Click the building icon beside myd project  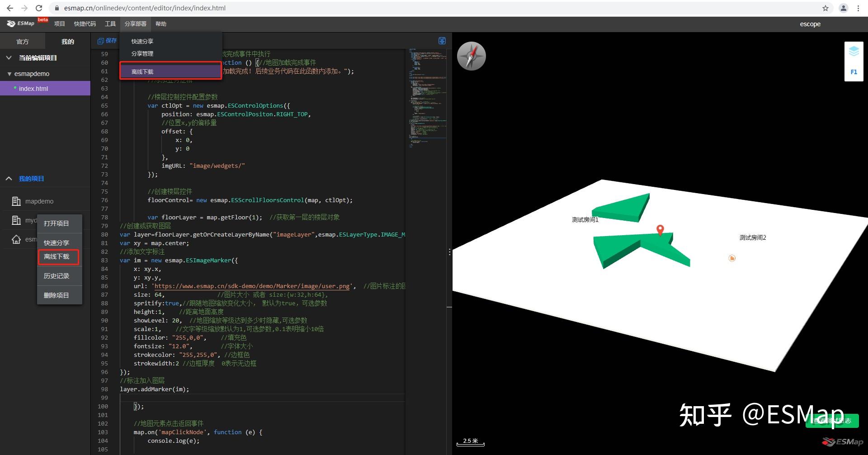16,220
